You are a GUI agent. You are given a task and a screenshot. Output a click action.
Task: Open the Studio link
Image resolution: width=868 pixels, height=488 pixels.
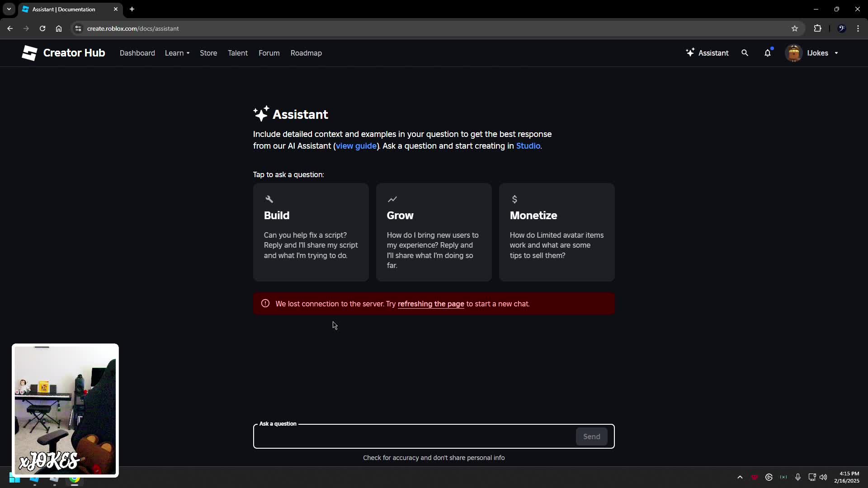[x=528, y=146]
